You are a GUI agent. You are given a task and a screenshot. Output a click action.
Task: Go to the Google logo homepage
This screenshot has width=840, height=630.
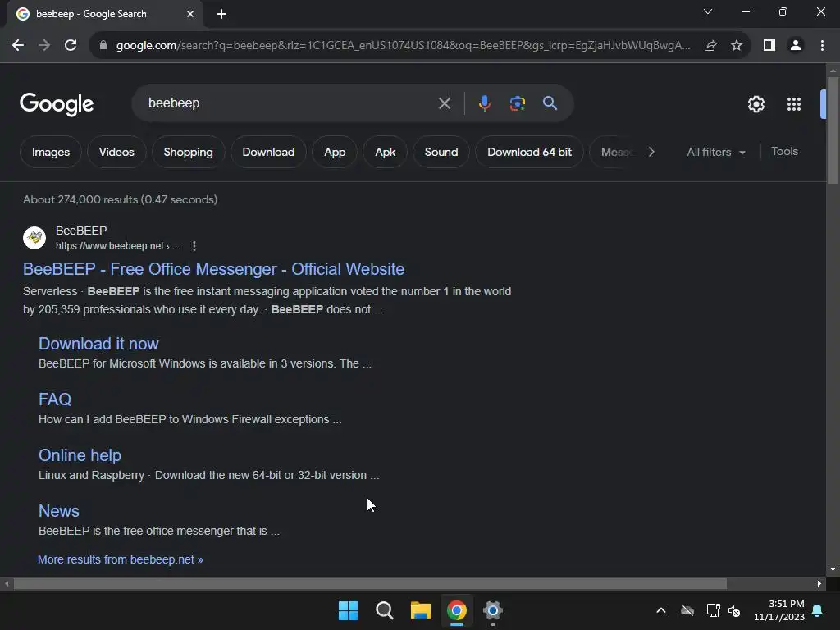(57, 104)
